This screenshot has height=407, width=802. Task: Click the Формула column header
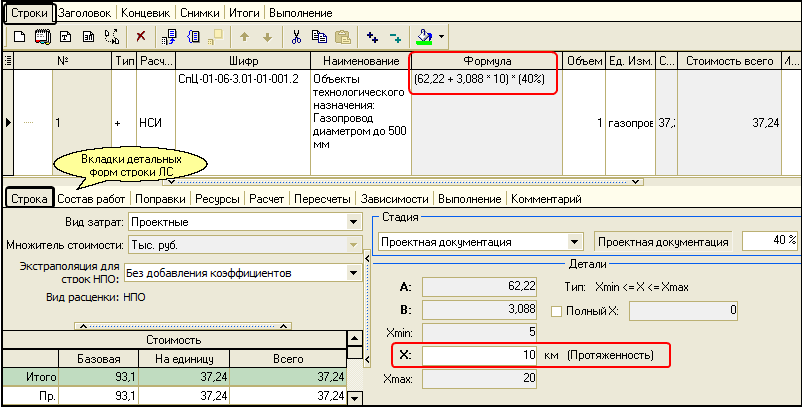tap(483, 61)
